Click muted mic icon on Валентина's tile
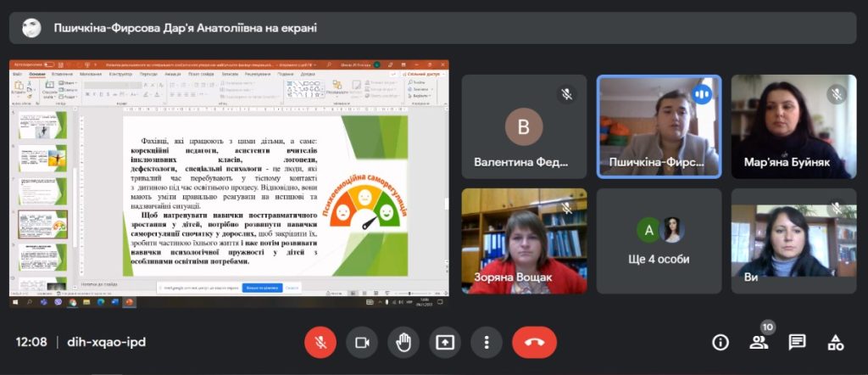Viewport: 868px width, 375px height. (567, 94)
